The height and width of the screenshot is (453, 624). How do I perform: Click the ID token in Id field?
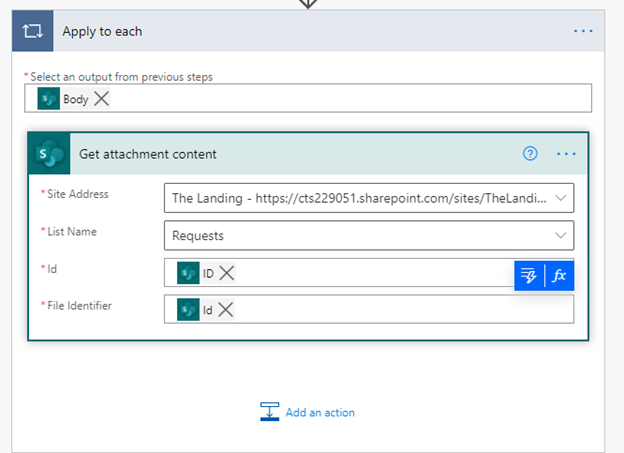click(x=208, y=273)
